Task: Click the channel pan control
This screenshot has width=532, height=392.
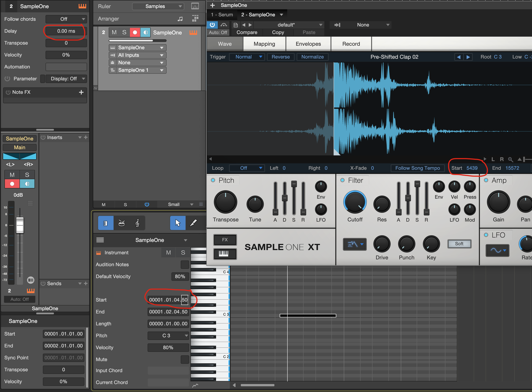Action: (x=19, y=156)
